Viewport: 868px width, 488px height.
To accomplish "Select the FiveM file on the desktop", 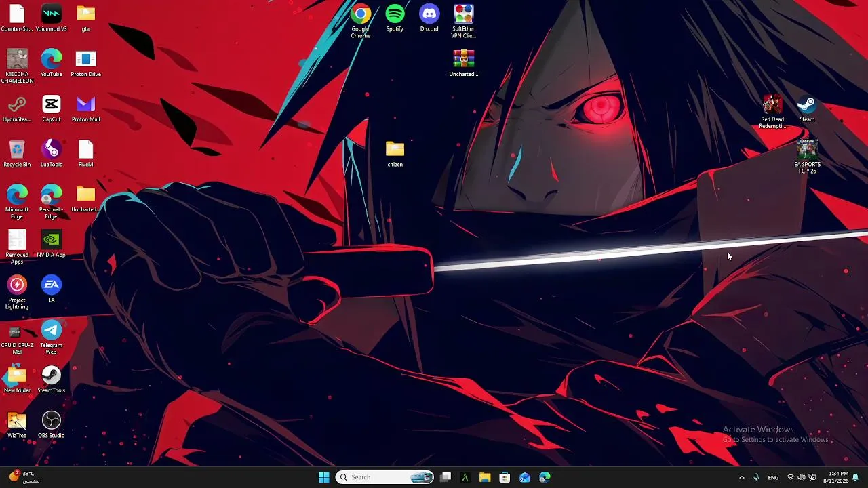I will point(85,154).
